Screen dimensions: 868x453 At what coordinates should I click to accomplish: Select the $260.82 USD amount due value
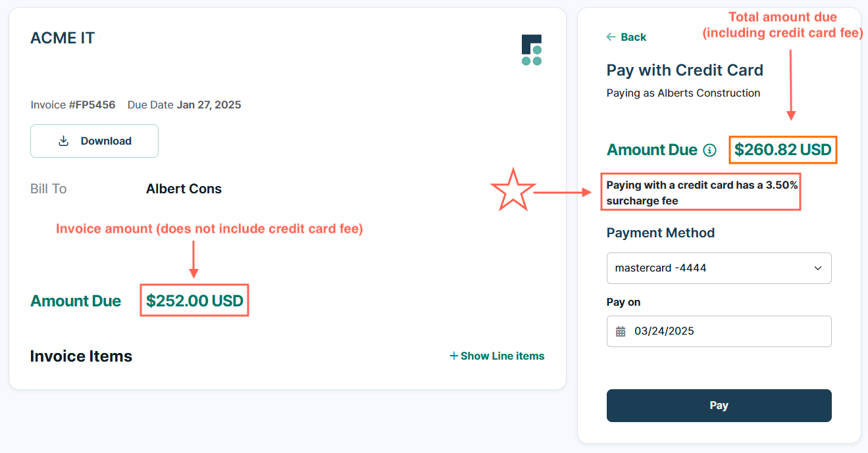tap(782, 150)
